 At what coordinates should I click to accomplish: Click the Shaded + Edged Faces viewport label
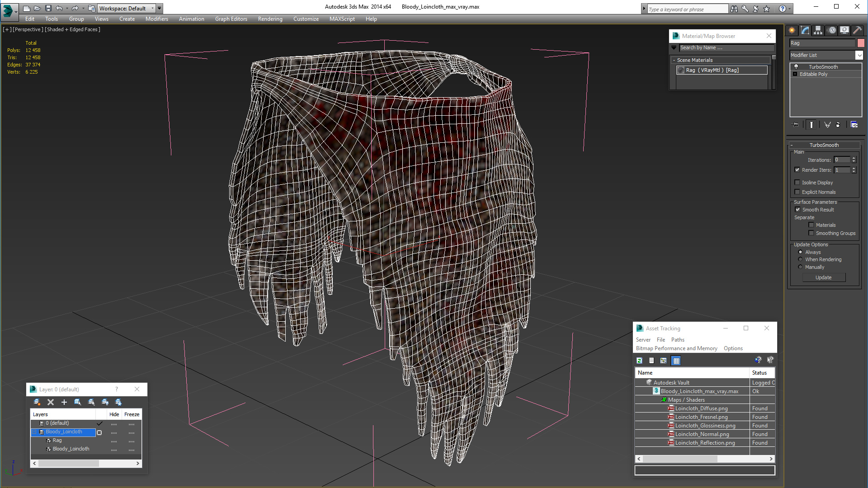click(73, 29)
